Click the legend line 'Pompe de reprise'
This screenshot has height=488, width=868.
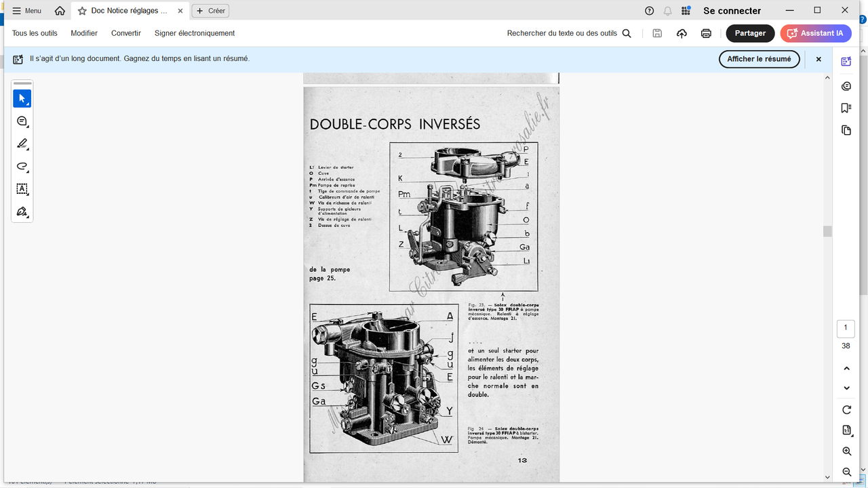(332, 185)
